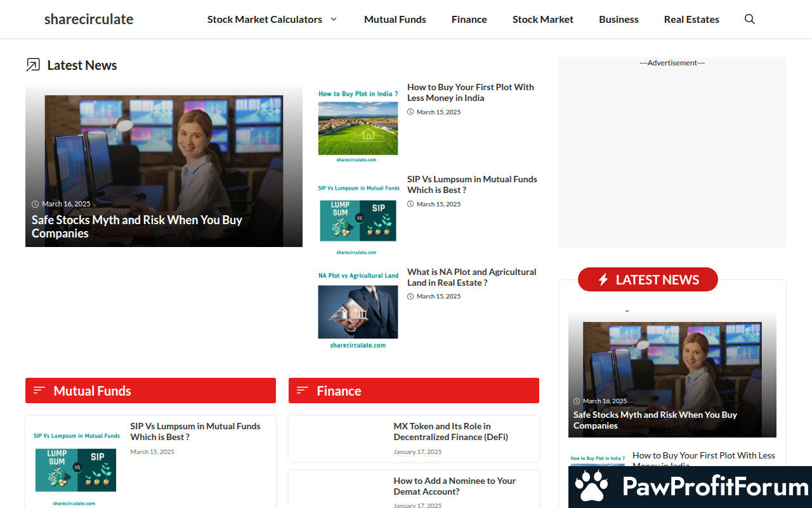Read 'MX Token and Its Role' article
The image size is (812, 508).
pyautogui.click(x=450, y=431)
